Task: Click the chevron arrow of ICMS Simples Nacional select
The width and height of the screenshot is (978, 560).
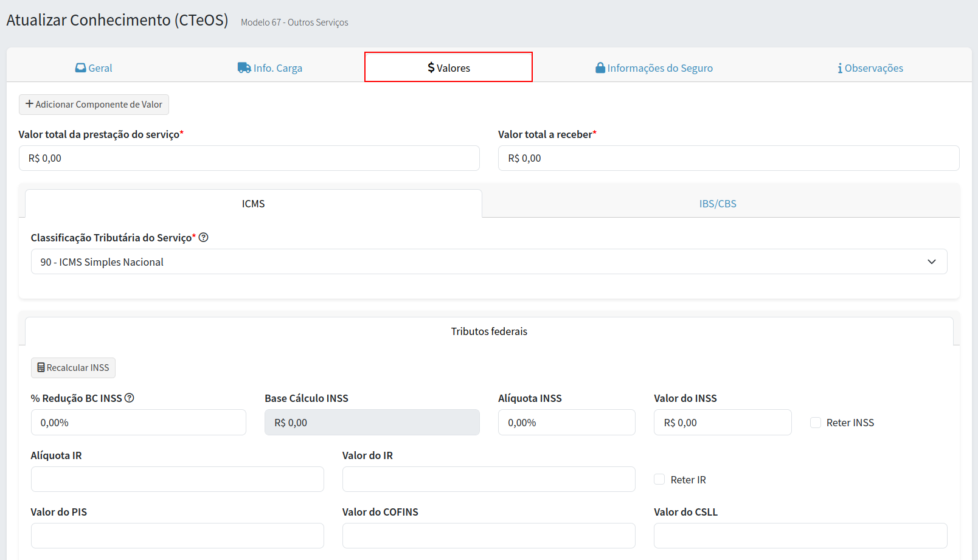Action: tap(931, 262)
